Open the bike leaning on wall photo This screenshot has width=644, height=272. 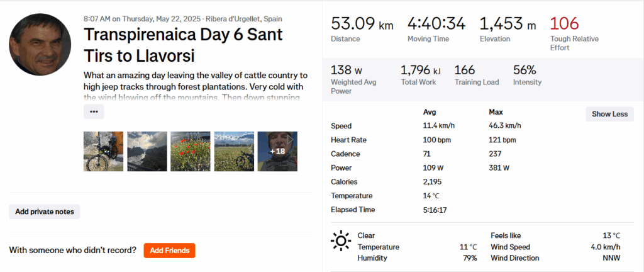tap(104, 151)
